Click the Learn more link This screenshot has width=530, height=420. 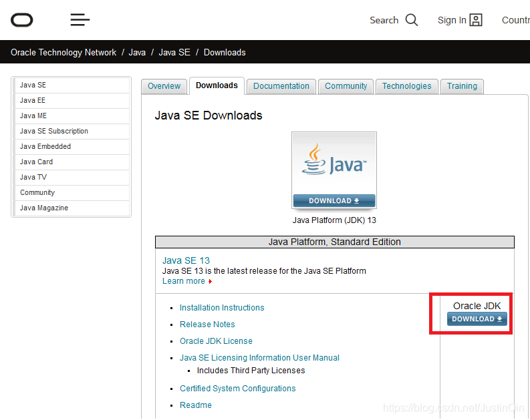(184, 281)
